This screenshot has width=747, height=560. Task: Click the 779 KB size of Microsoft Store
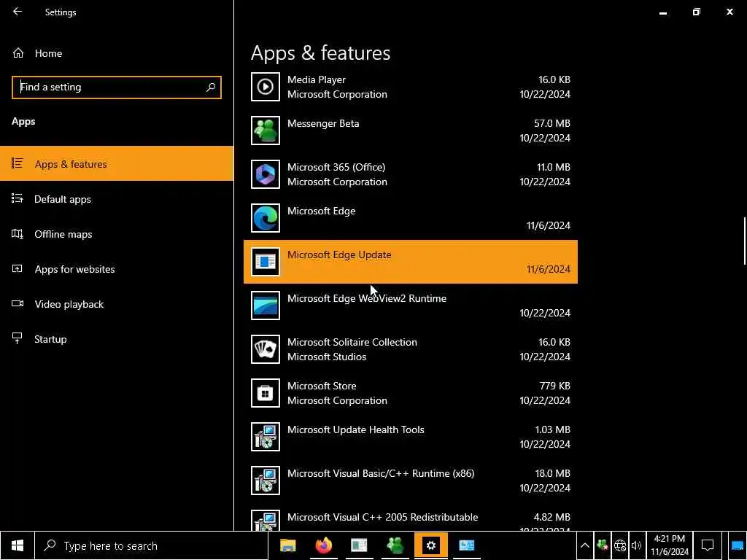(554, 386)
